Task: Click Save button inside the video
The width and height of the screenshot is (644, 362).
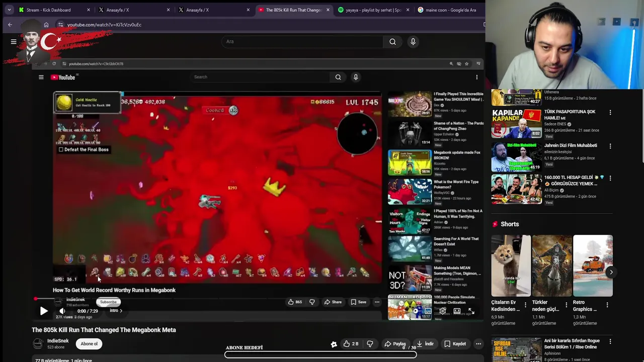Action: click(x=359, y=302)
